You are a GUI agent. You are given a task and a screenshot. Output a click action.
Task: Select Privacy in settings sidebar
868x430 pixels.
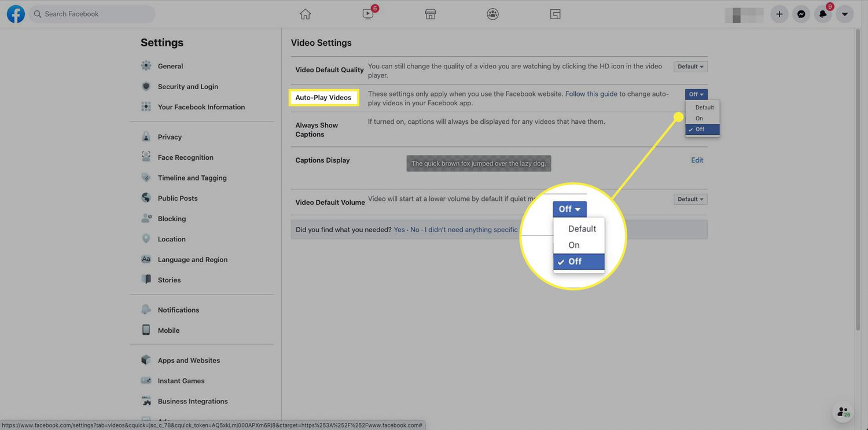(x=170, y=137)
